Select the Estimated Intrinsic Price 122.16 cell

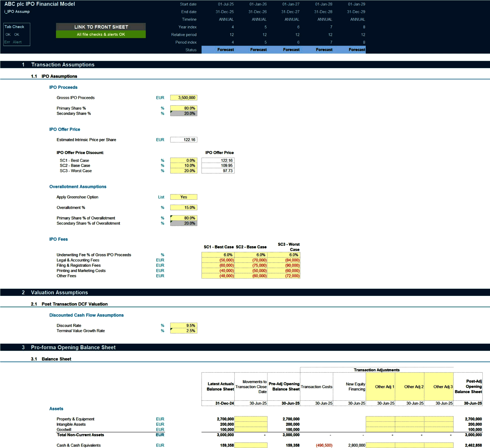[184, 140]
